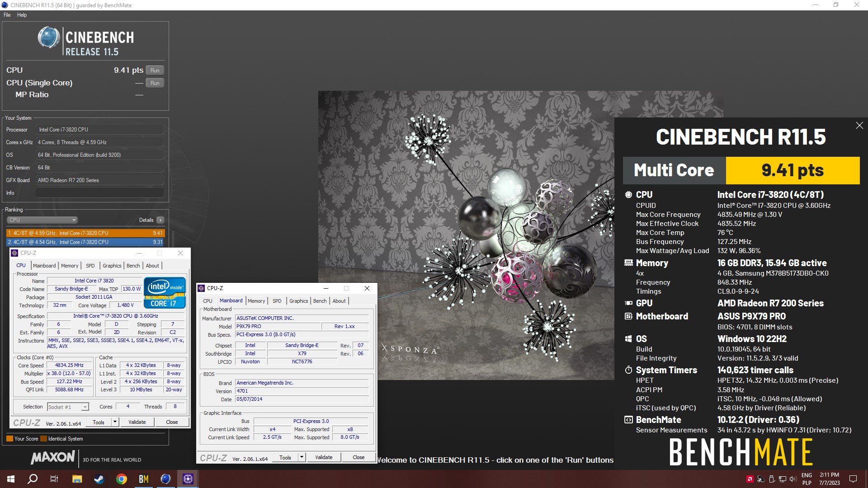Open Tools dropdown arrow in right CPU-Z
Image resolution: width=868 pixels, height=488 pixels.
(x=302, y=458)
